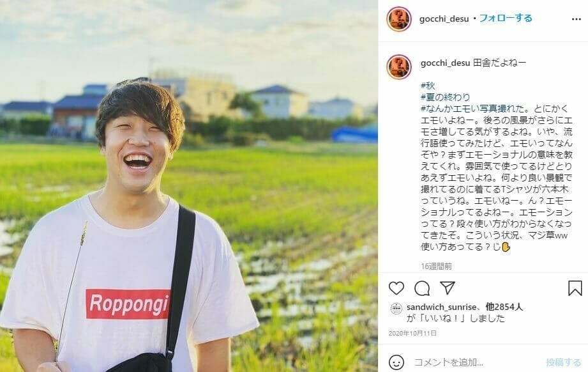This screenshot has height=372, width=588.
Task: Share the post via paper plane icon
Action: (x=448, y=288)
